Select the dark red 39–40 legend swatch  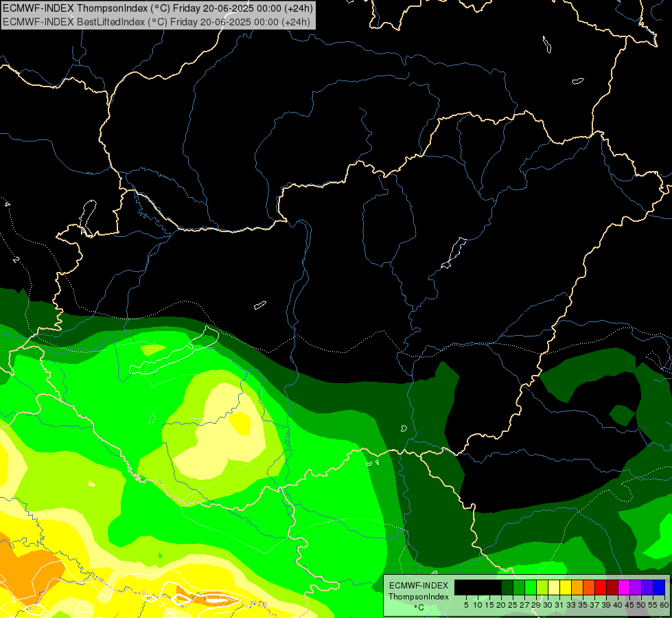[612, 587]
